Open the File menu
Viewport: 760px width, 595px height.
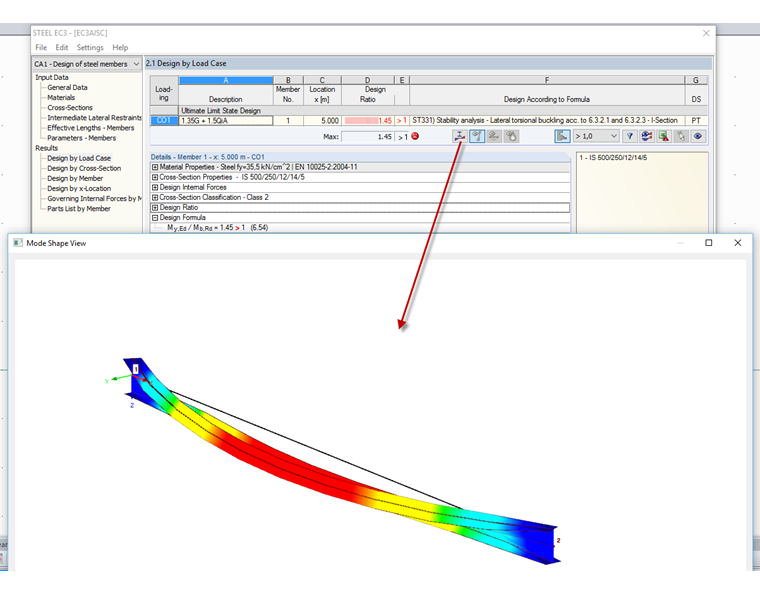click(41, 47)
